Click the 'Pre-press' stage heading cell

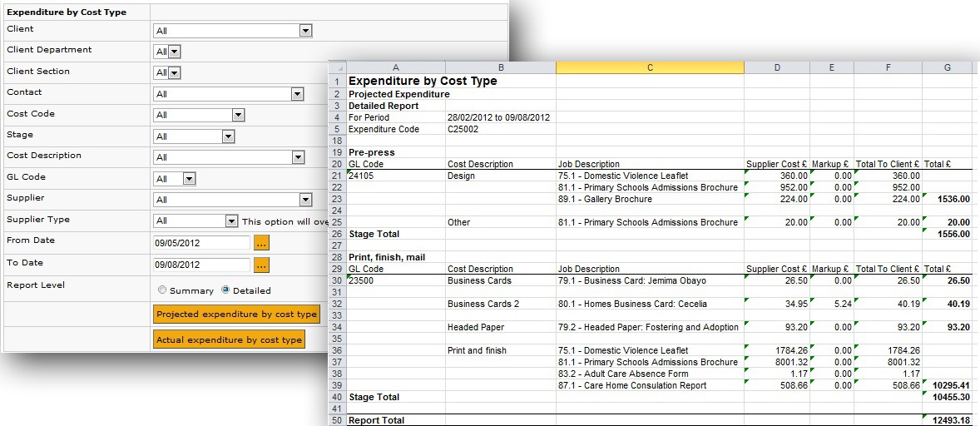371,152
